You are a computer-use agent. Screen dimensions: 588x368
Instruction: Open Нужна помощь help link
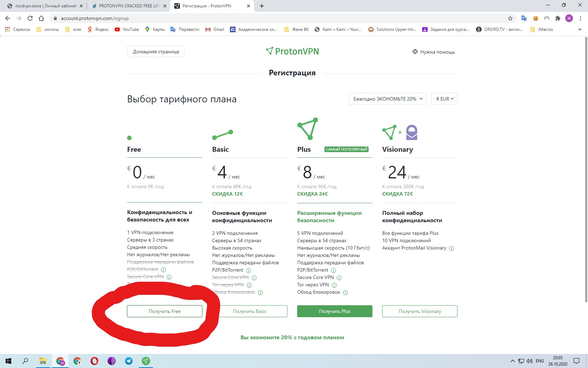434,52
